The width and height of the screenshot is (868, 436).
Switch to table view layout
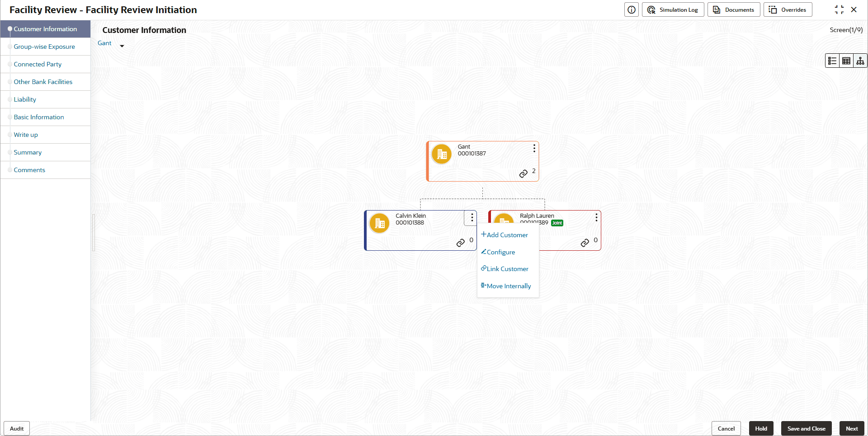click(x=846, y=61)
